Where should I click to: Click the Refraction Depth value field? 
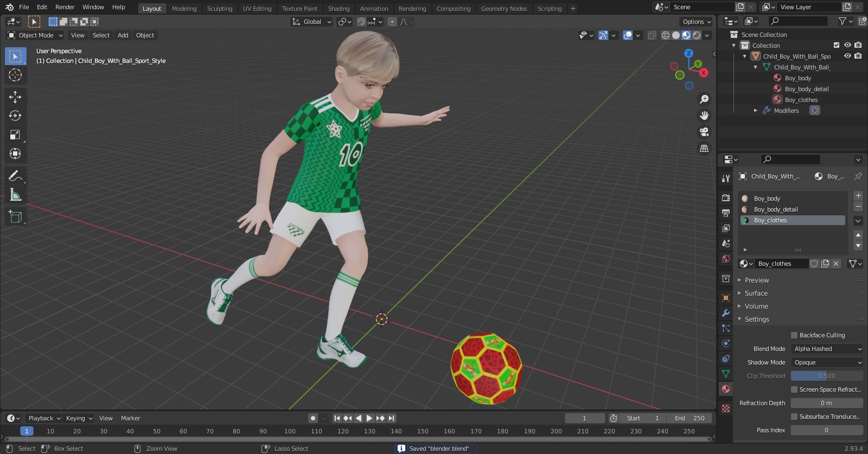coord(827,403)
